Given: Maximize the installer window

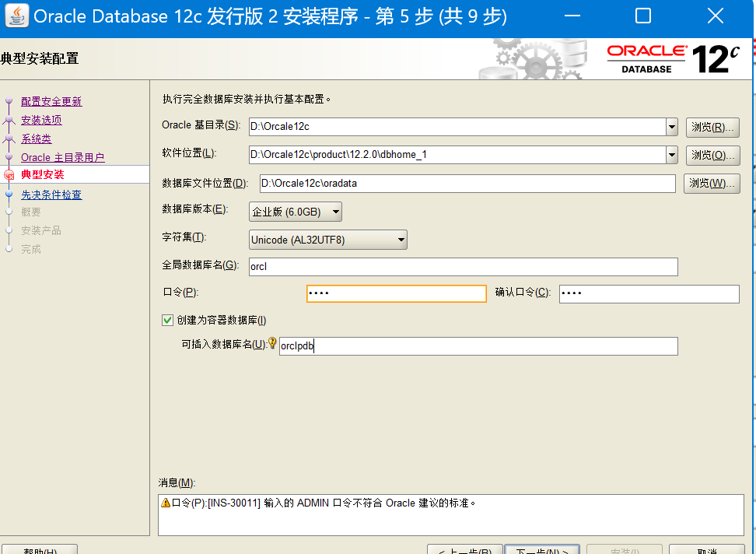Looking at the screenshot, I should point(642,16).
